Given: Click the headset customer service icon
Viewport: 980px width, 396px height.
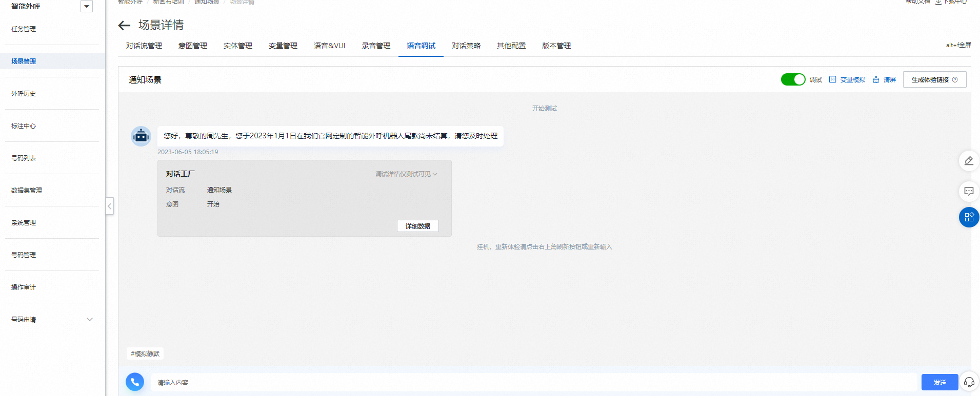Looking at the screenshot, I should [x=969, y=382].
